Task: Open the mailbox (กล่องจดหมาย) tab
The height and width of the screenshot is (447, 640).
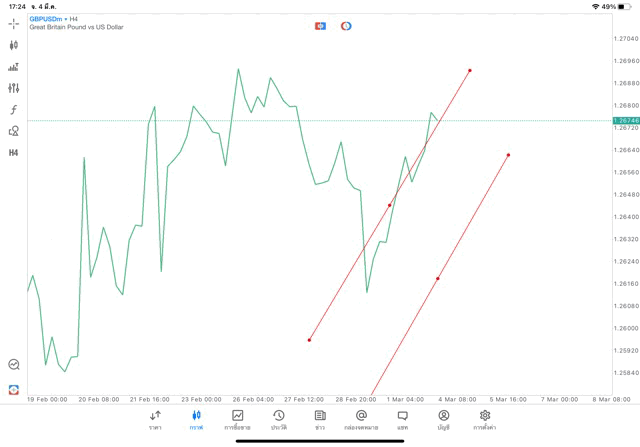Action: (361, 419)
